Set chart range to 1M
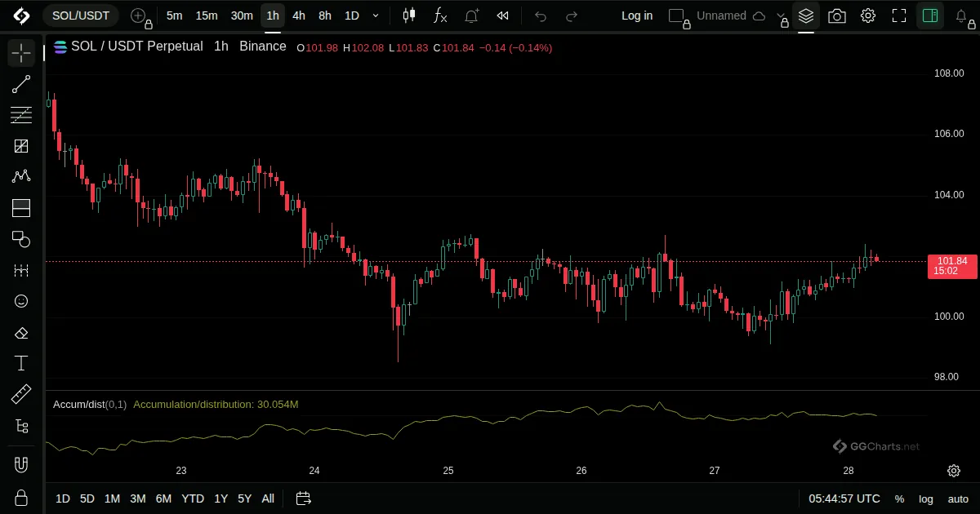This screenshot has height=514, width=980. pyautogui.click(x=113, y=498)
